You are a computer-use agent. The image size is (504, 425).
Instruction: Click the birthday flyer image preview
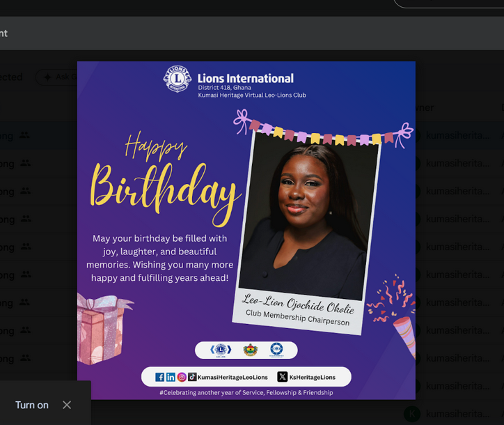(246, 231)
